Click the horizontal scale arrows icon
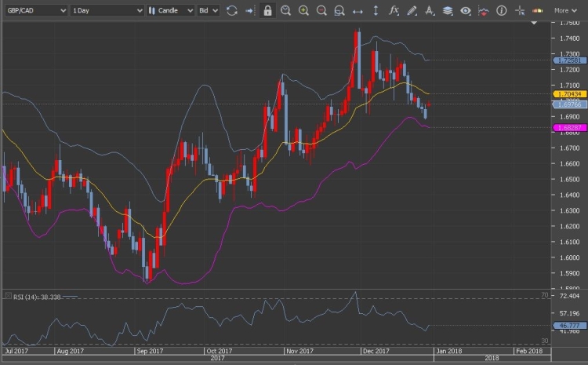This screenshot has height=365, width=588. pyautogui.click(x=358, y=10)
